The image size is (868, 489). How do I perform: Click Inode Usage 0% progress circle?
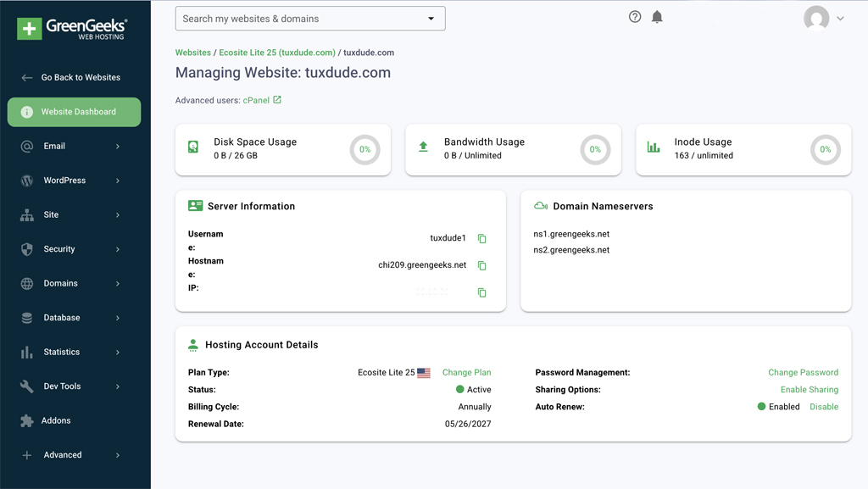click(x=826, y=149)
